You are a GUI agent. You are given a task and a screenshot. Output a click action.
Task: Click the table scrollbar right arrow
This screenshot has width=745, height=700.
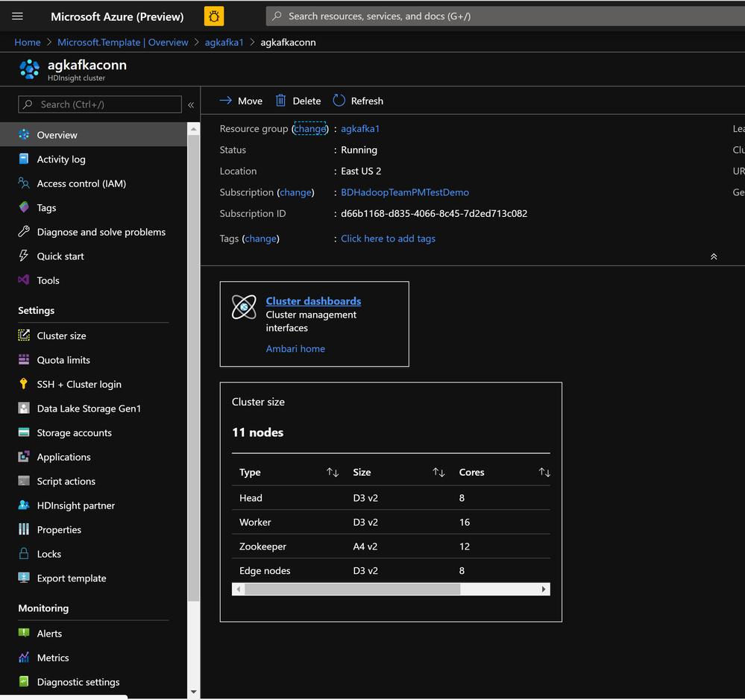click(x=544, y=590)
